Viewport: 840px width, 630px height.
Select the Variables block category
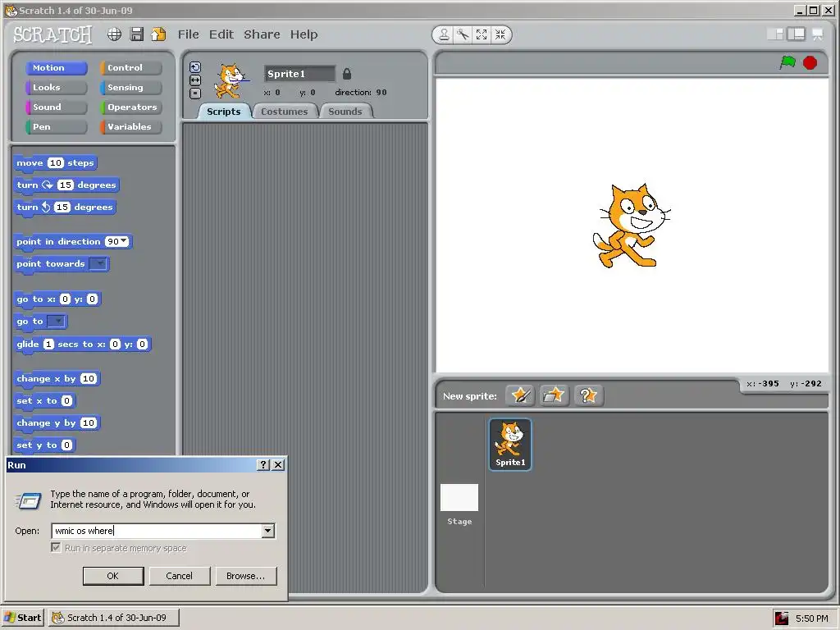click(x=130, y=127)
